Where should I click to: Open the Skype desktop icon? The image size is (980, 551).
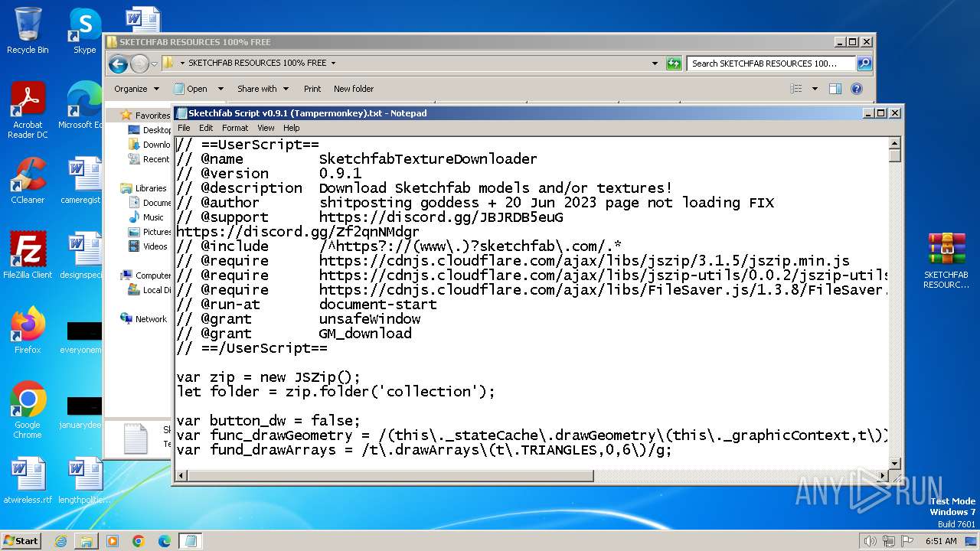click(x=84, y=31)
